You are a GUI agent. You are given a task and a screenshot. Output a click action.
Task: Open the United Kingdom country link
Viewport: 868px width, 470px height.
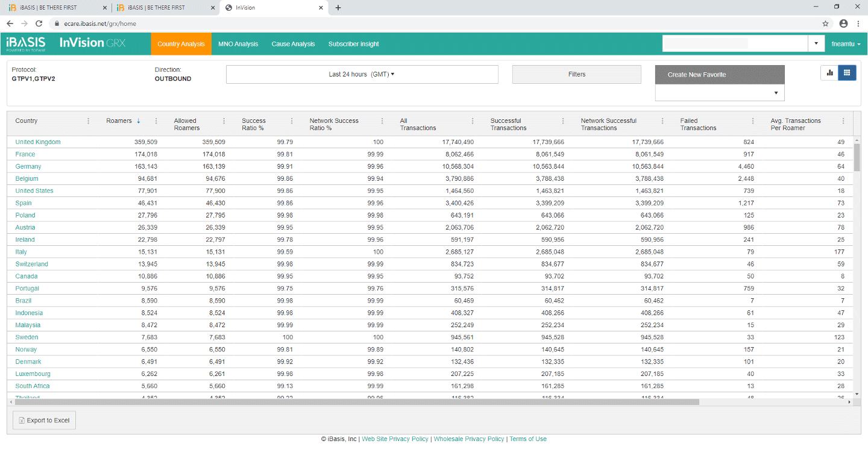(38, 142)
